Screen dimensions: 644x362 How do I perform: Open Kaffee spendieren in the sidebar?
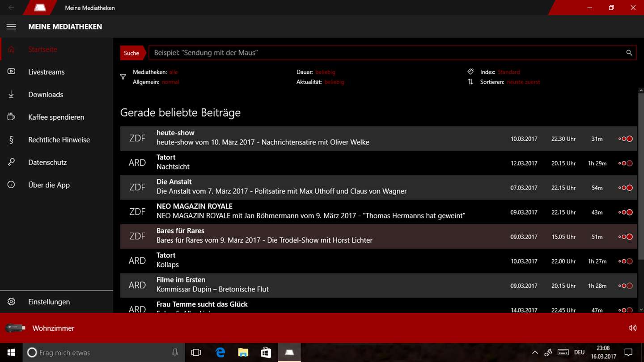tap(56, 117)
